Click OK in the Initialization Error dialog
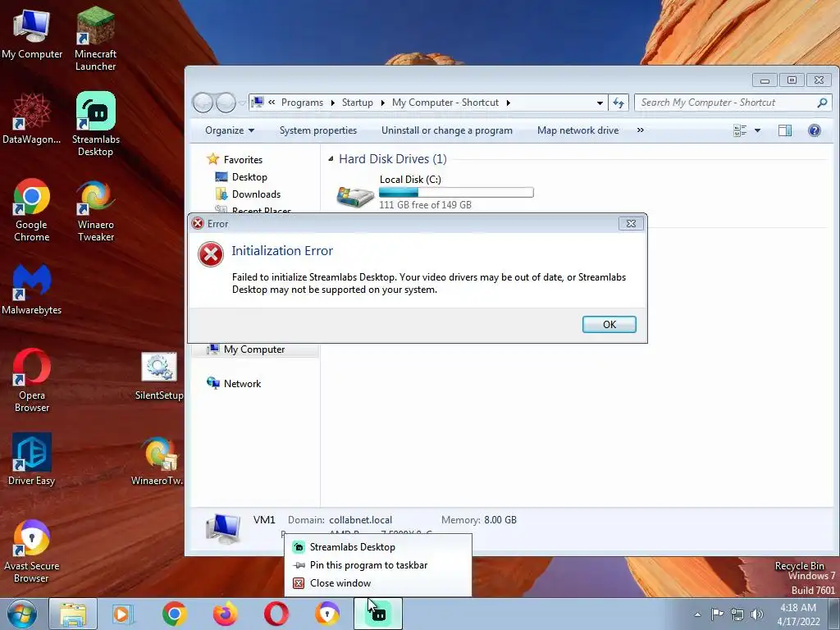The width and height of the screenshot is (840, 630). [x=609, y=324]
